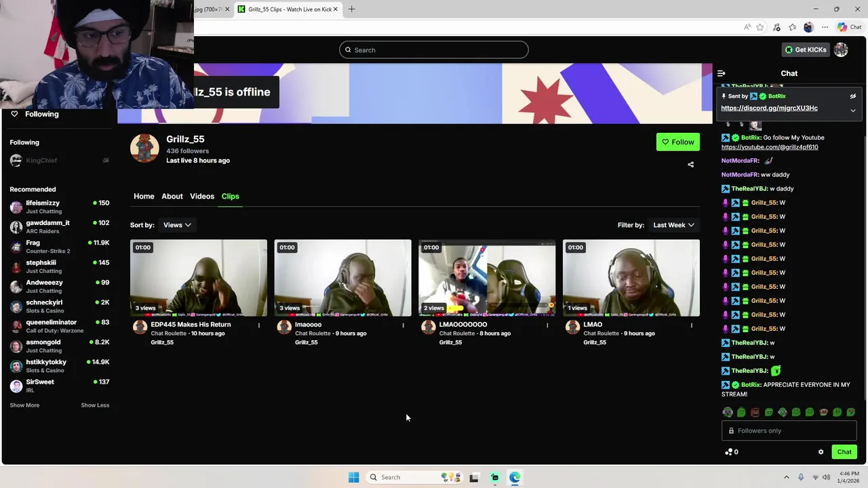Screen dimensions: 868x488
Task: Open asmongold recommended channel
Action: (x=60, y=346)
